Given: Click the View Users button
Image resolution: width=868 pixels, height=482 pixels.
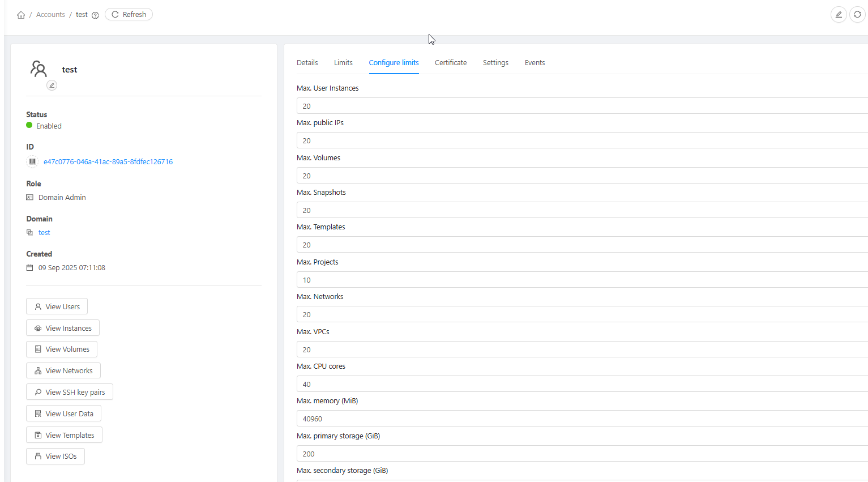Looking at the screenshot, I should (57, 306).
